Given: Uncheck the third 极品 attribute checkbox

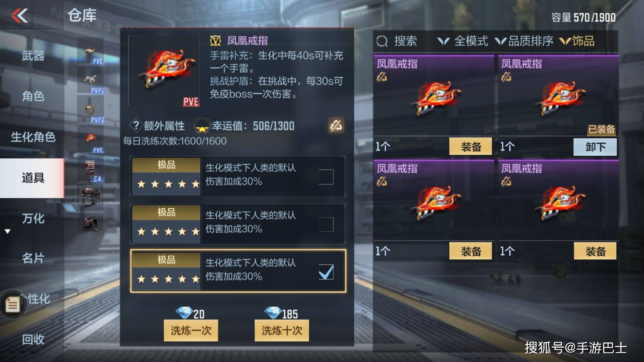Looking at the screenshot, I should coord(326,272).
